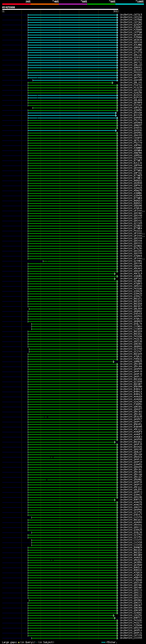
Task: Open hit UniRef100_Q43453
Action: (x=131, y=35)
